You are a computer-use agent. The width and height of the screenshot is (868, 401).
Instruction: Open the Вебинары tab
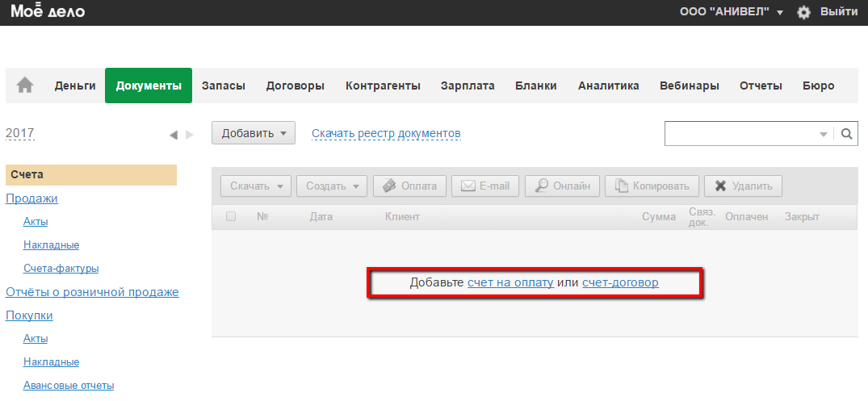tap(690, 86)
